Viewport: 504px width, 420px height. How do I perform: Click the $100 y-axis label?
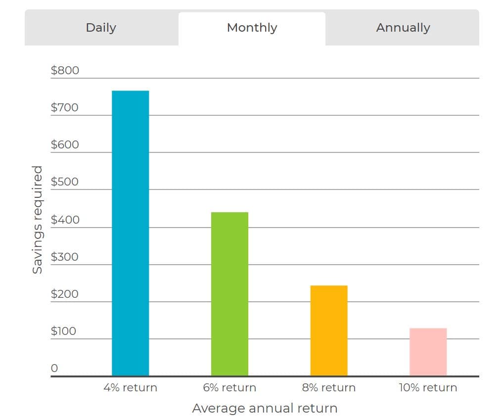click(x=65, y=331)
